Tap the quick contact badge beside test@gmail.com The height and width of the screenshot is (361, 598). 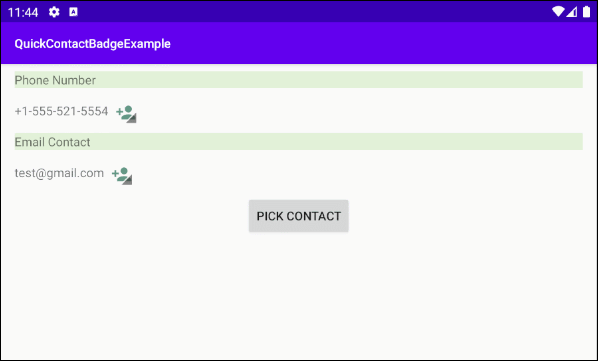point(122,175)
